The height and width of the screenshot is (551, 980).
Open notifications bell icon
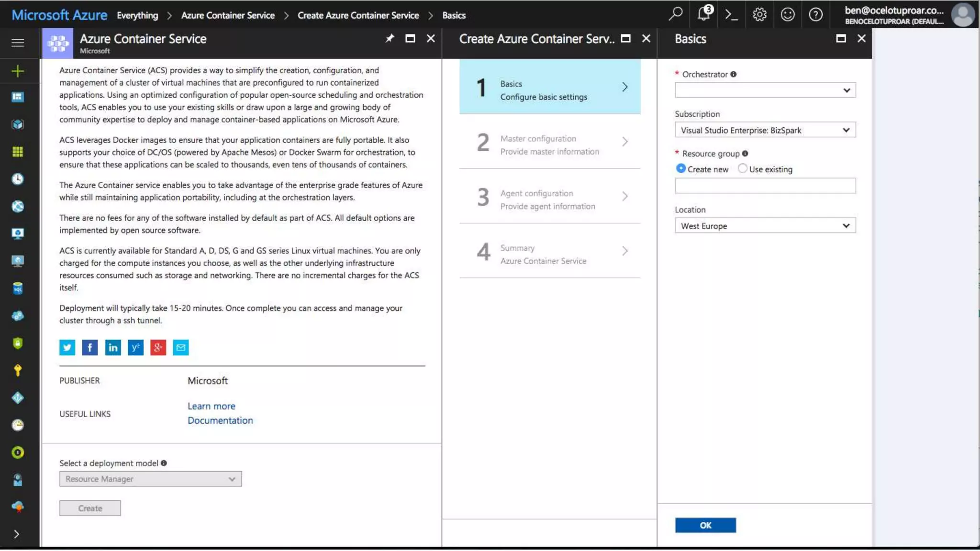coord(703,14)
